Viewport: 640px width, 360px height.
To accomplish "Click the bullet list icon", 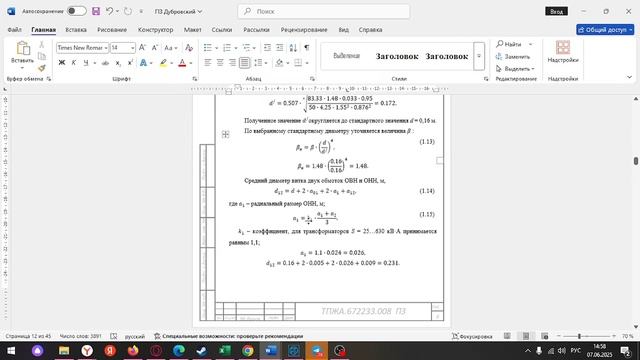I will pyautogui.click(x=208, y=48).
